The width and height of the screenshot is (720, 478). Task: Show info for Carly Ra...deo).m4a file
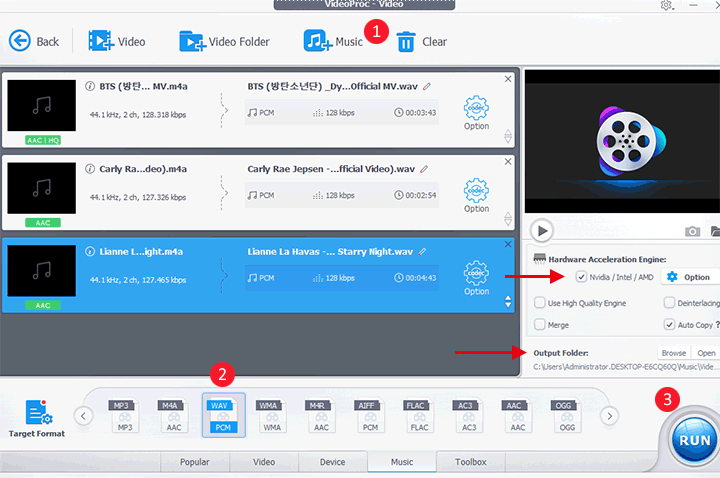[x=90, y=169]
